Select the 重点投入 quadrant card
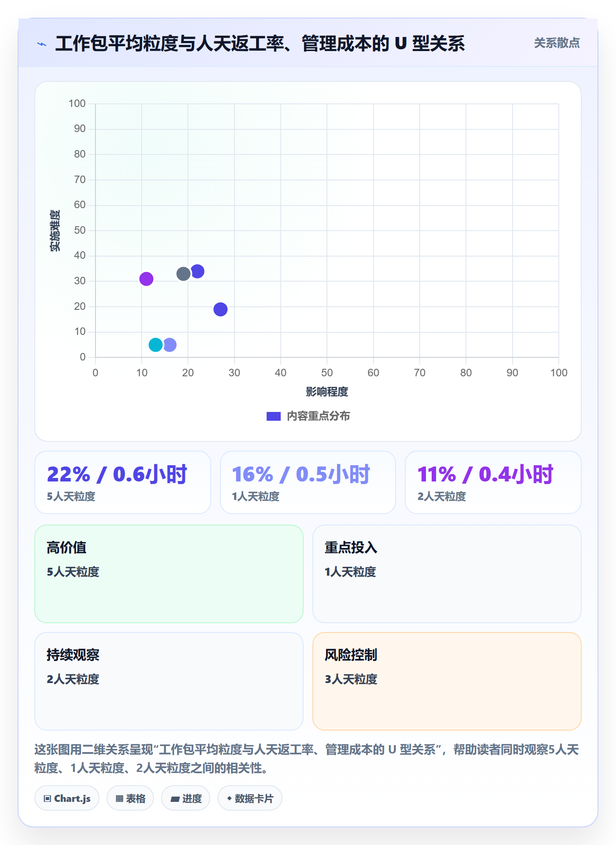This screenshot has height=845, width=616. pyautogui.click(x=447, y=574)
